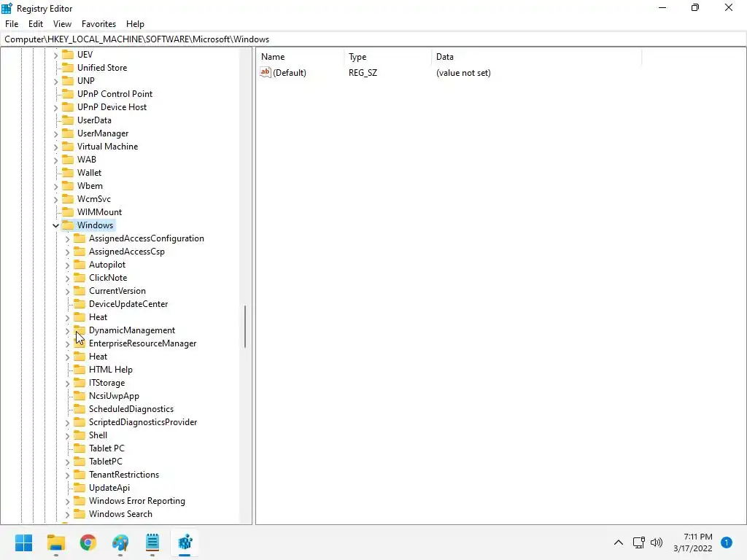Click the UpdateApi folder icon
The image size is (747, 560).
click(x=80, y=488)
